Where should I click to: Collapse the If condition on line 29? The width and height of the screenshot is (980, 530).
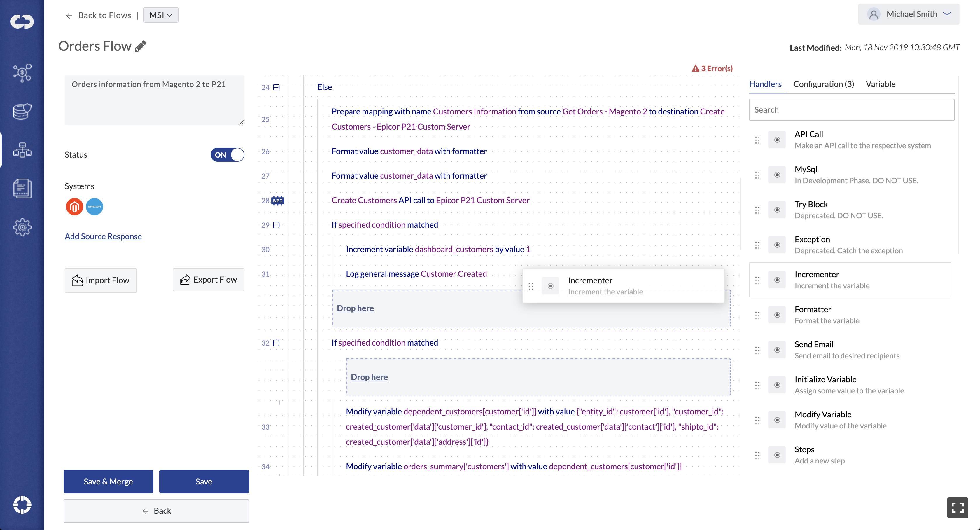(276, 225)
